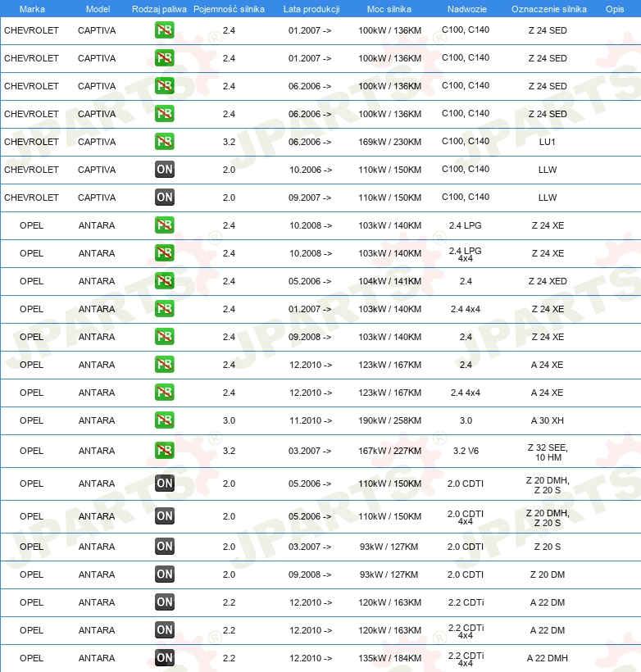Select the 05.2006 -> date in the Z 24 XED row
641x672 pixels.
310,281
